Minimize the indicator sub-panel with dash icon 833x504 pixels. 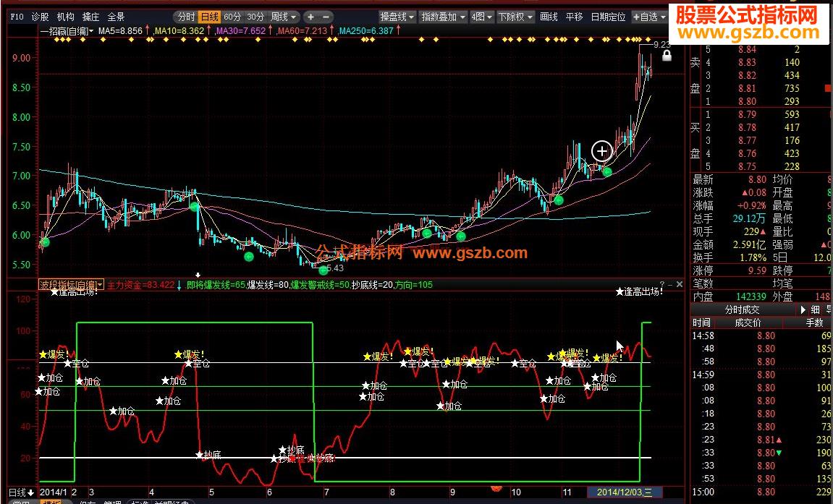[671, 284]
